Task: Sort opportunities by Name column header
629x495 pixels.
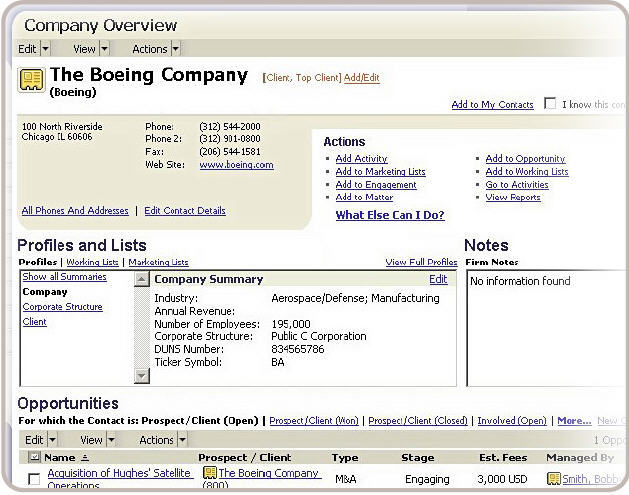Action: click(x=60, y=458)
